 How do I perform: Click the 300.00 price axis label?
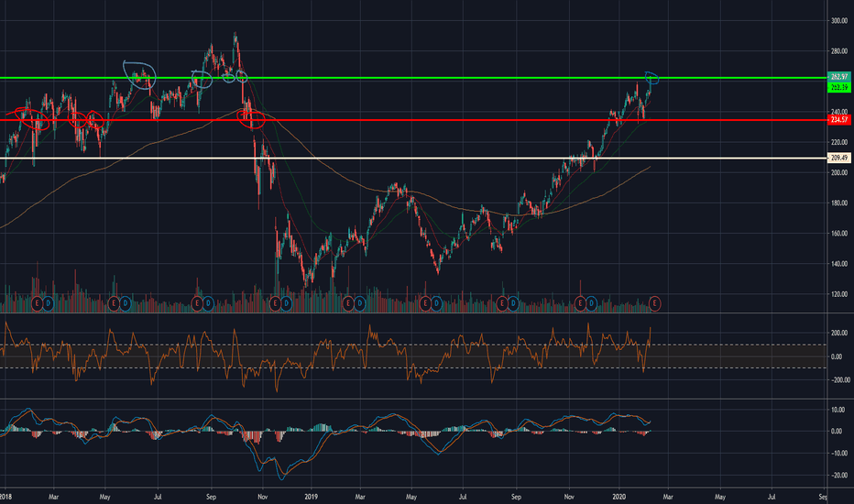(838, 21)
